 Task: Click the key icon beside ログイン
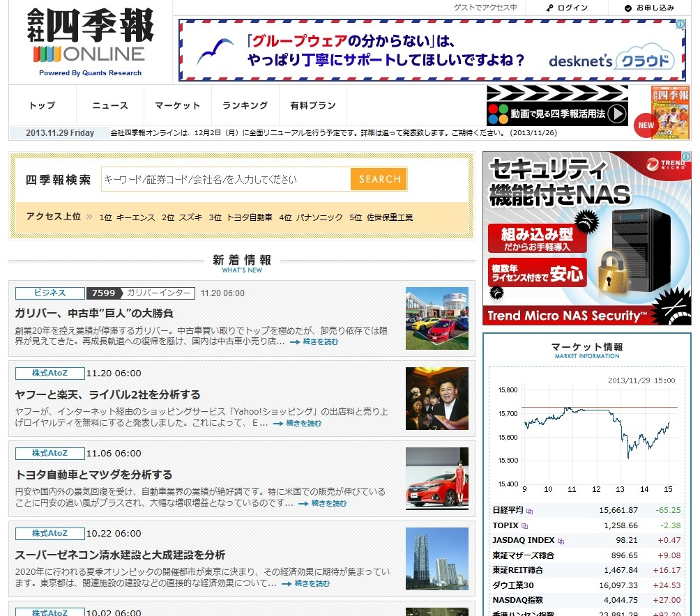549,8
